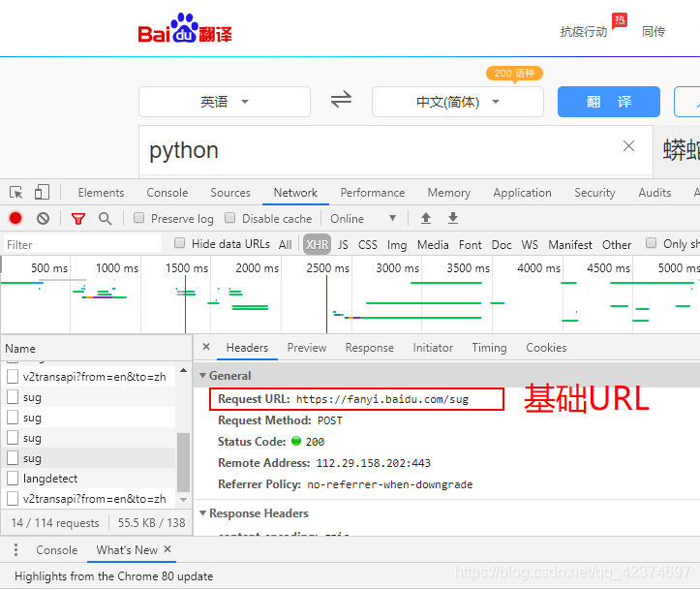Image resolution: width=700 pixels, height=590 pixels.
Task: Open the 抗疫行动 link
Action: pyautogui.click(x=584, y=31)
